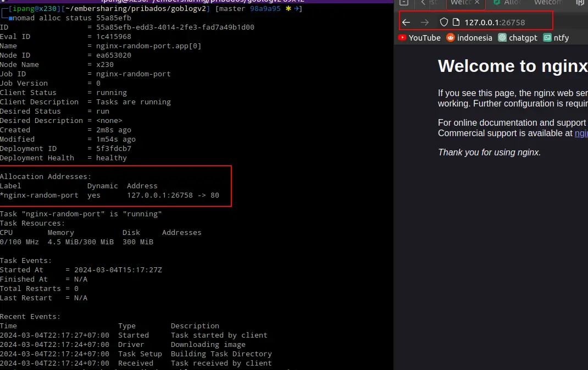The height and width of the screenshot is (370, 588).
Task: Click Deployment Health value healthy
Action: [112, 158]
